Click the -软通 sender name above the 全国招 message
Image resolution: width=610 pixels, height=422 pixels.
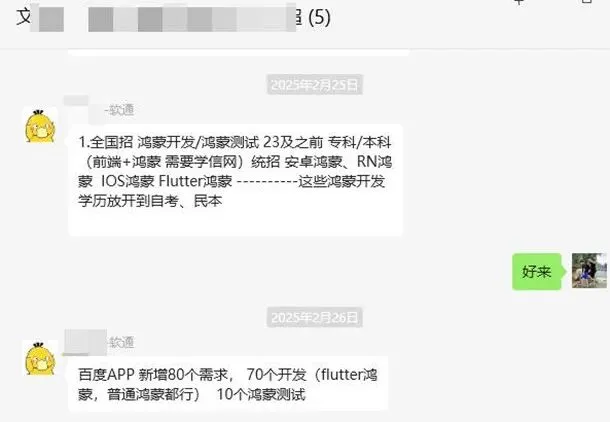(x=119, y=110)
